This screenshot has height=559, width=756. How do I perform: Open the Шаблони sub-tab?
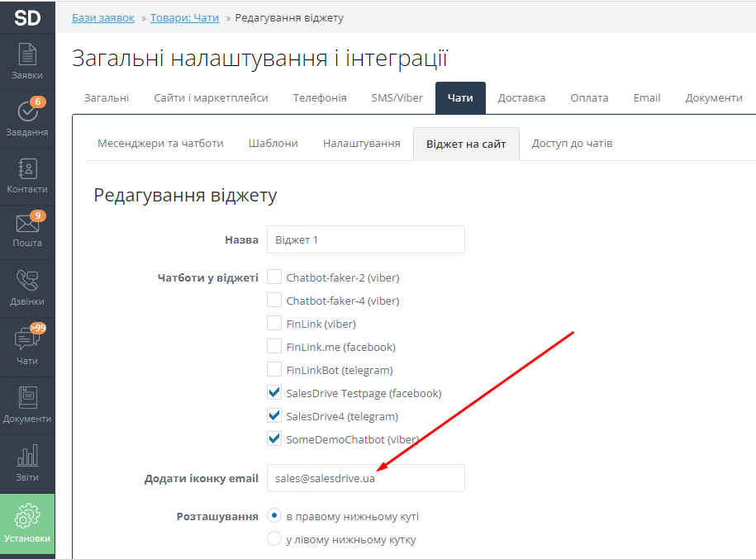[x=273, y=143]
